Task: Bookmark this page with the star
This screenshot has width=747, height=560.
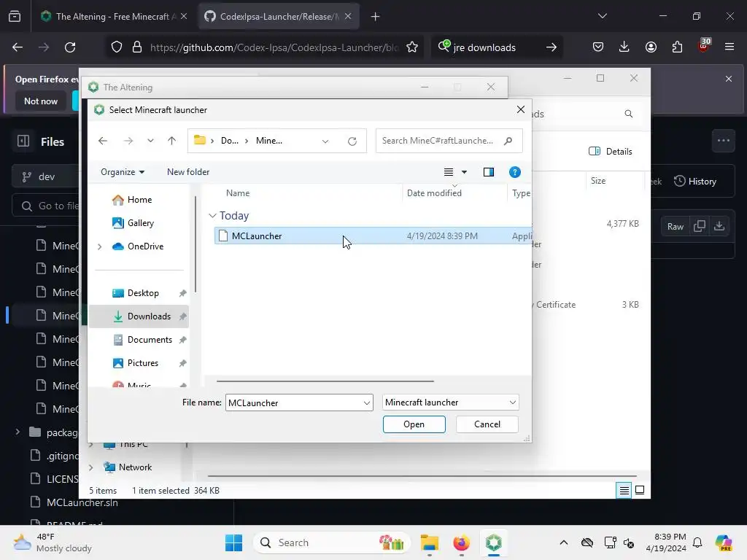Action: pos(412,47)
